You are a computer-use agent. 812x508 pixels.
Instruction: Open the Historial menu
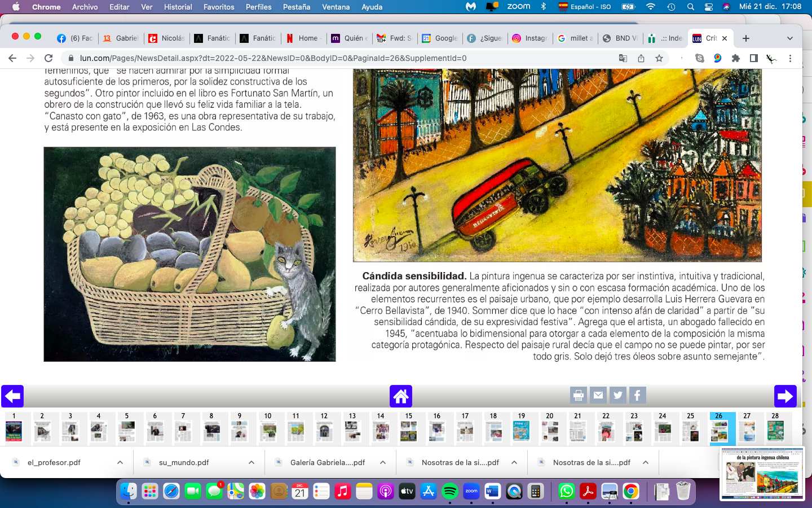click(x=178, y=7)
